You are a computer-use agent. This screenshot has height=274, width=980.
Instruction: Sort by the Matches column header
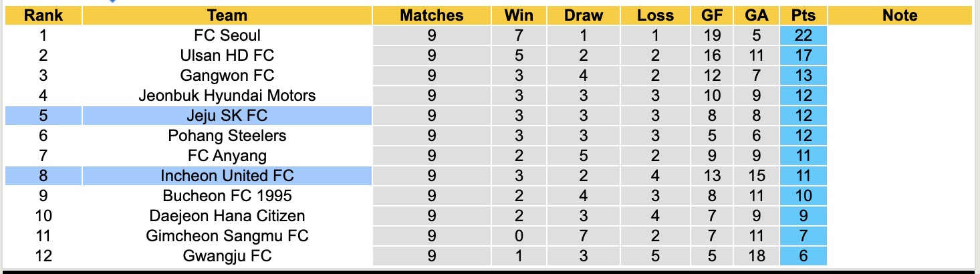click(431, 15)
